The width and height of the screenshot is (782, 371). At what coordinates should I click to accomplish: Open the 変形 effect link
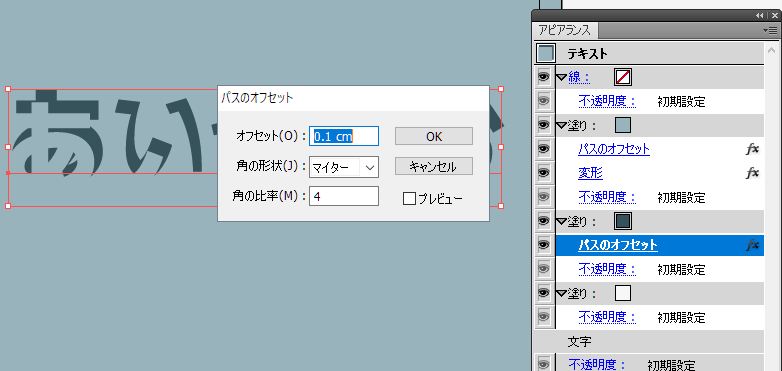coord(590,173)
